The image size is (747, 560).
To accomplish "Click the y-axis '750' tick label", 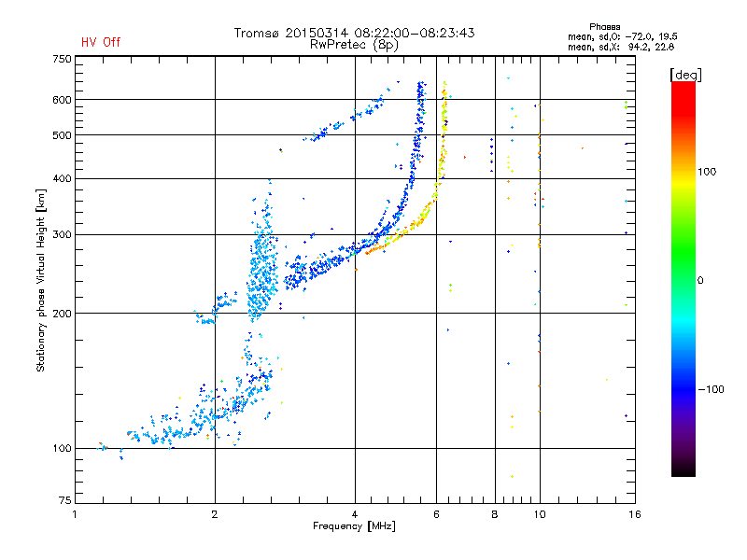I will (62, 59).
